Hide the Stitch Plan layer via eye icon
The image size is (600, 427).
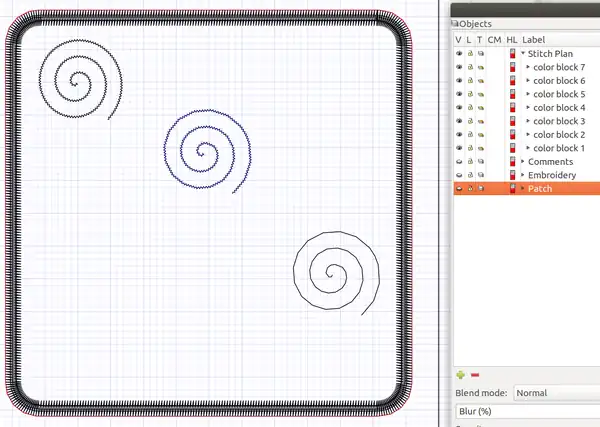[459, 53]
